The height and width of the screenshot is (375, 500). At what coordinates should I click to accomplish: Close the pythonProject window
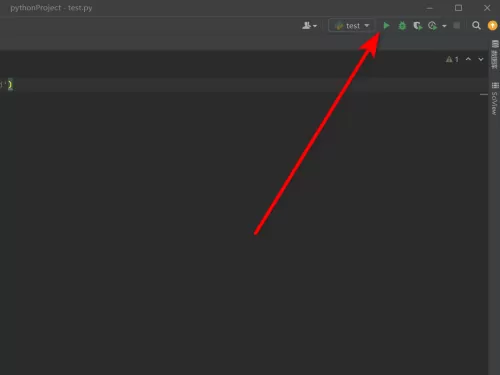487,8
